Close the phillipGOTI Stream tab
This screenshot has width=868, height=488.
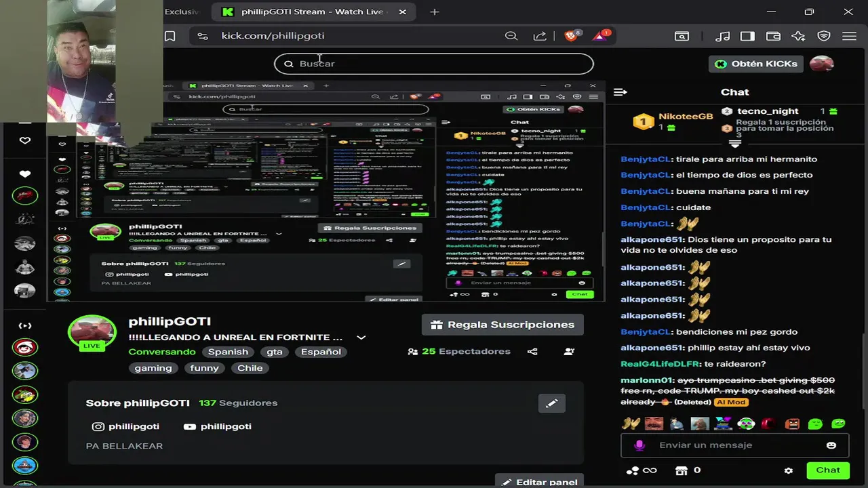coord(402,12)
